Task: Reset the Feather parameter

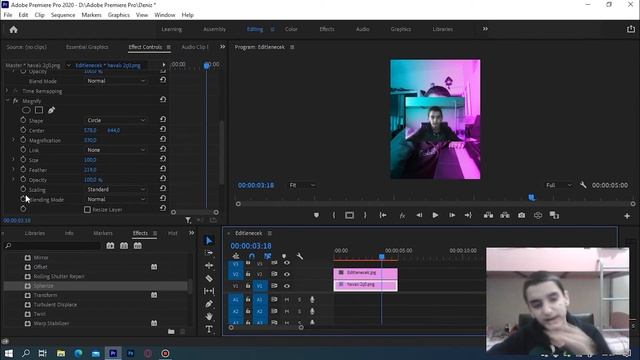Action: 163,169
